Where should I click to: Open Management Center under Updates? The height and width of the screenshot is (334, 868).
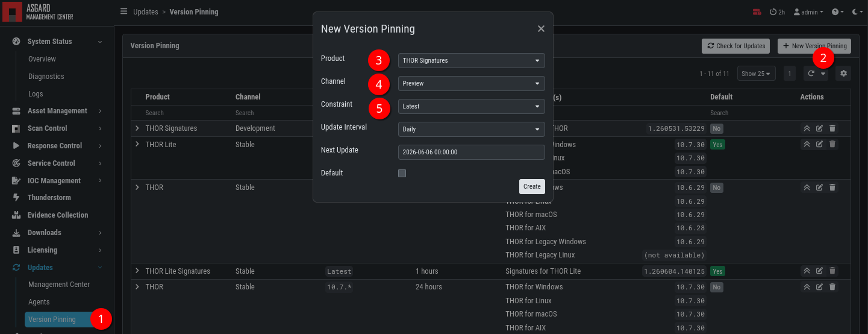pos(59,285)
